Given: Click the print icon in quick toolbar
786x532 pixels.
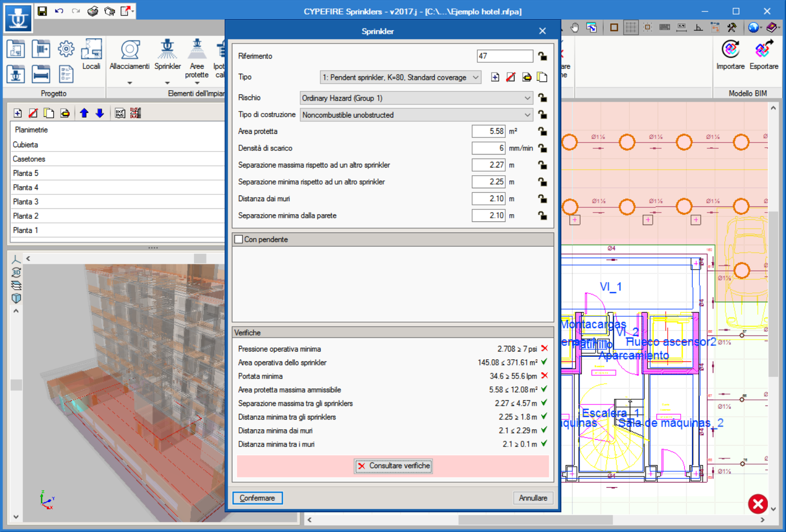Looking at the screenshot, I should 93,11.
